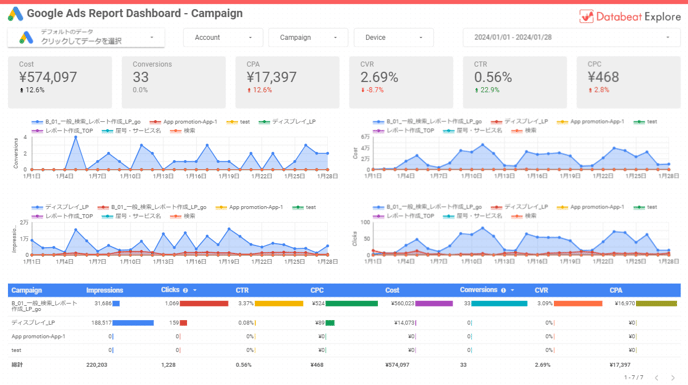The height and width of the screenshot is (385, 688).
Task: Expand the Campaign filter dropdown
Action: [x=308, y=37]
